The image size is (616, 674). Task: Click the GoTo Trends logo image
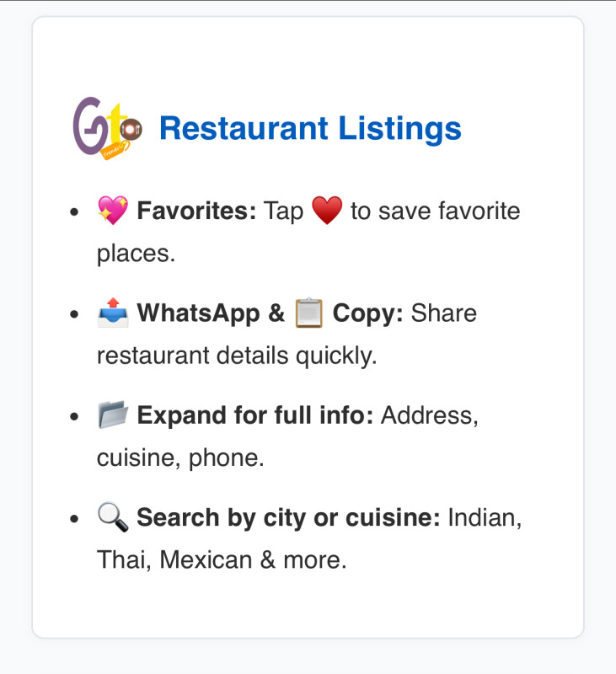tap(108, 128)
